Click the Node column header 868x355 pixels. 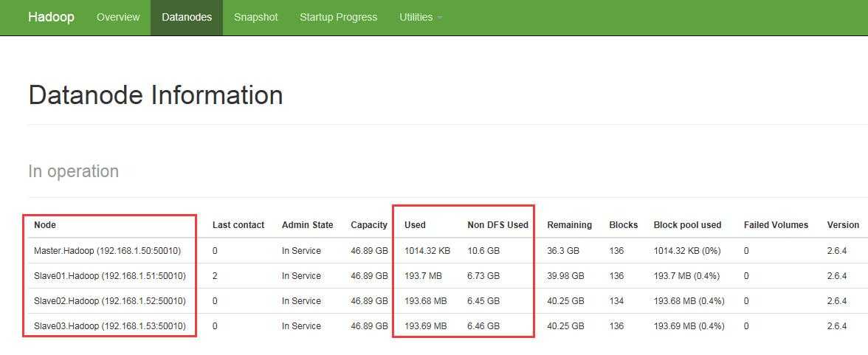pos(45,225)
